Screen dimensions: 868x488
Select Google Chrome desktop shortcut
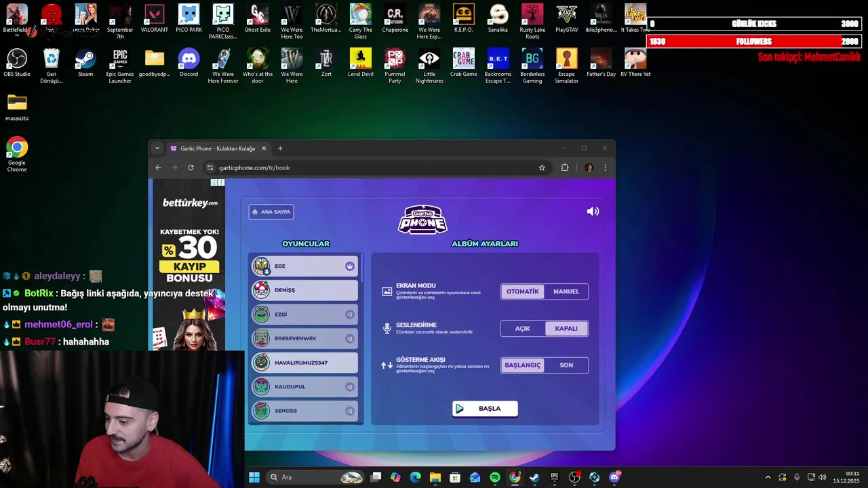[x=17, y=155]
